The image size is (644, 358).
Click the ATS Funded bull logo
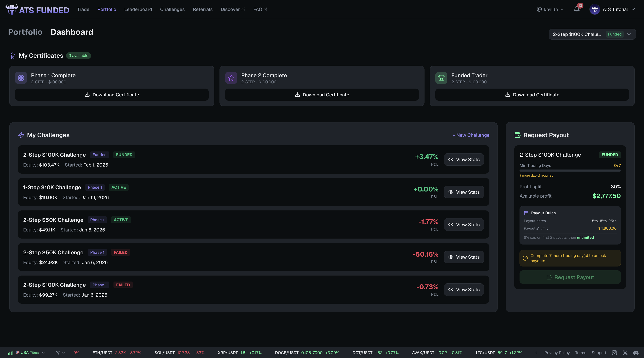(12, 9)
